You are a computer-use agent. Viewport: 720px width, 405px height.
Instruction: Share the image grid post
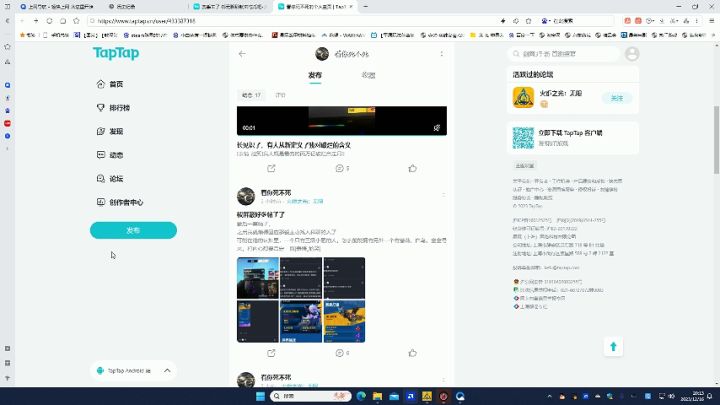[x=271, y=353]
